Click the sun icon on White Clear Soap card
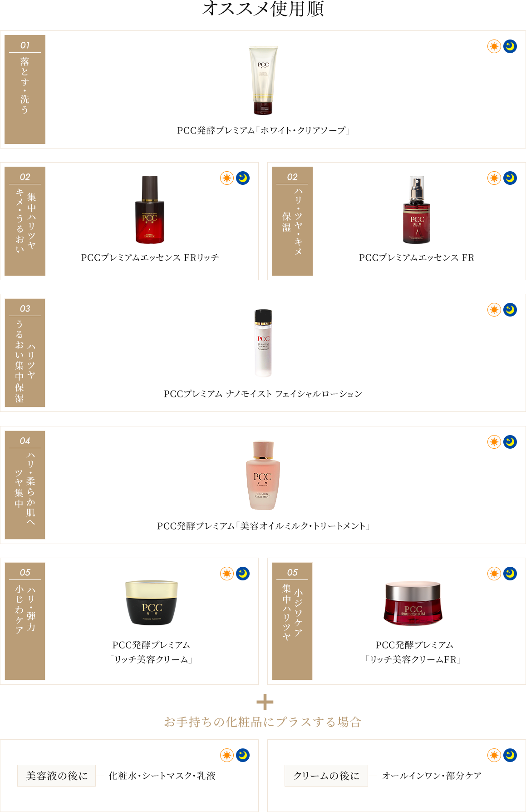Viewport: 526px width, 812px height. coord(494,46)
